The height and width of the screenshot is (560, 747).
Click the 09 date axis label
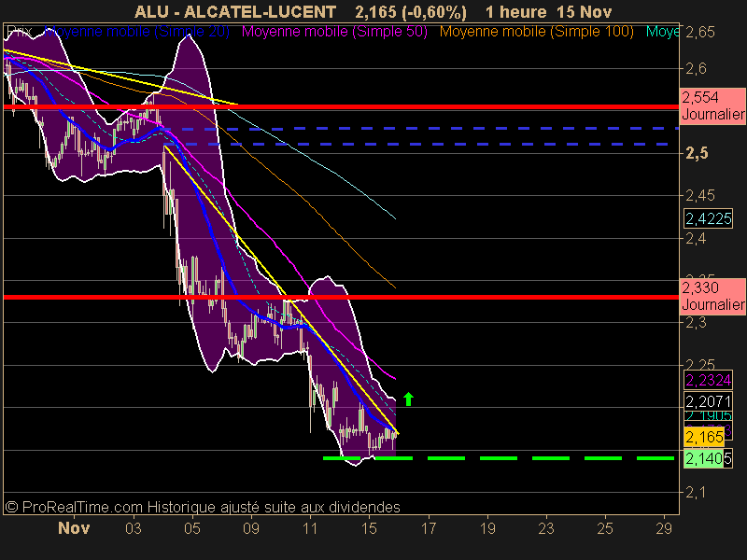pos(251,528)
